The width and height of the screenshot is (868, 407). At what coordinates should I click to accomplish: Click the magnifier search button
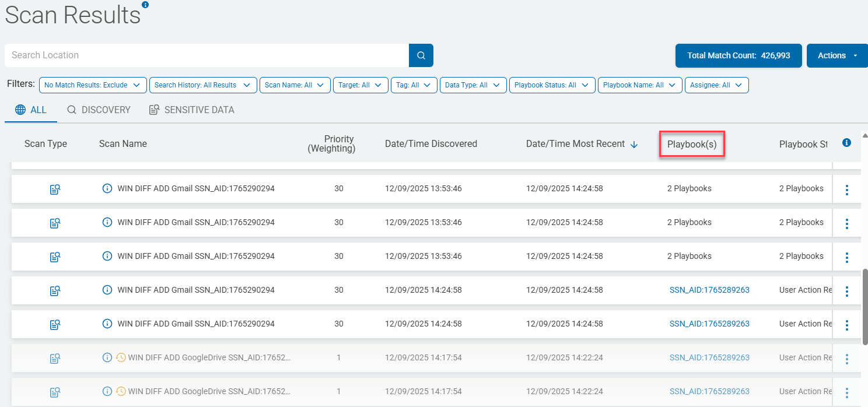tap(421, 55)
